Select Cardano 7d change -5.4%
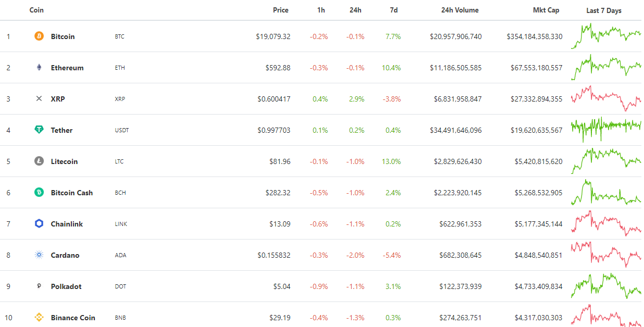This screenshot has width=644, height=327. pos(392,255)
